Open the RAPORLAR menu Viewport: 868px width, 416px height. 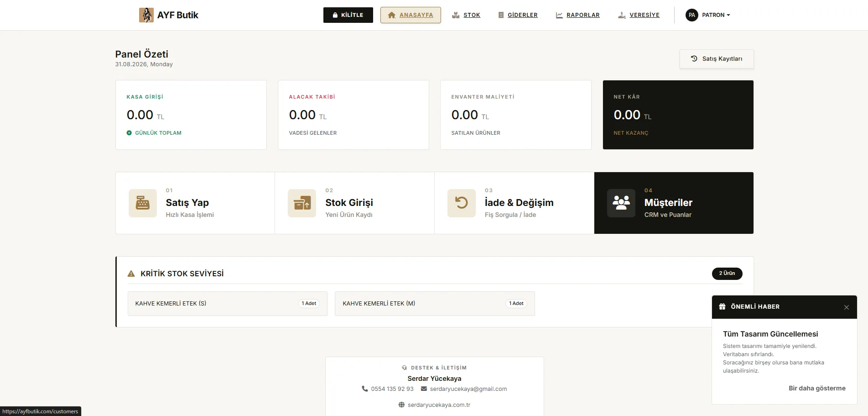pyautogui.click(x=577, y=15)
